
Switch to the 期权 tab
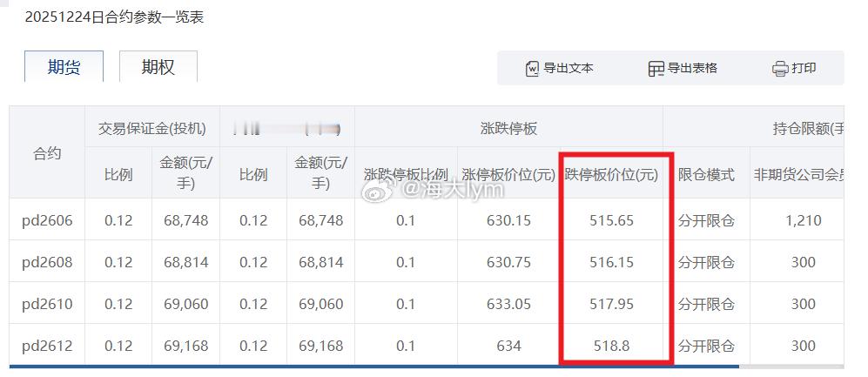tap(158, 67)
